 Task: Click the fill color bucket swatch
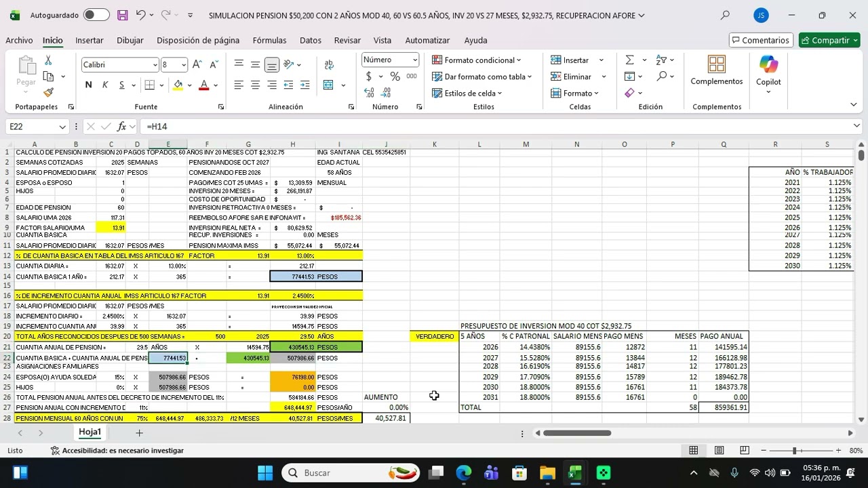pyautogui.click(x=178, y=85)
